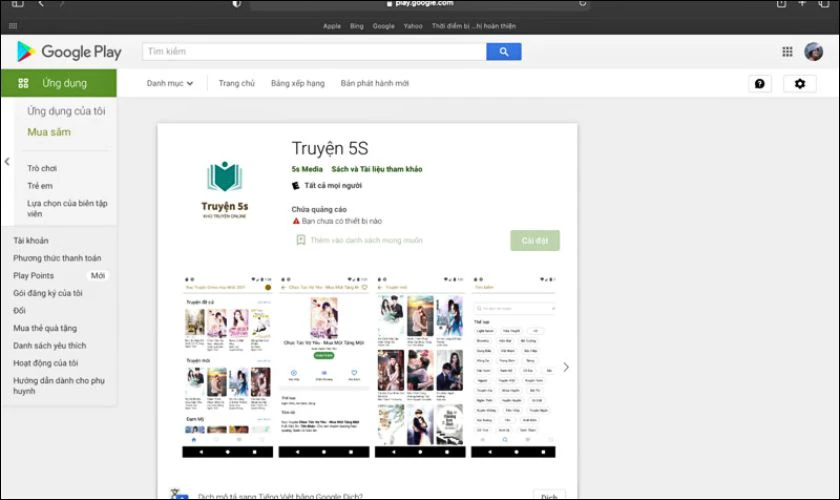Show next screenshots with right chevron
Screen dimensions: 840x500
[x=566, y=367]
